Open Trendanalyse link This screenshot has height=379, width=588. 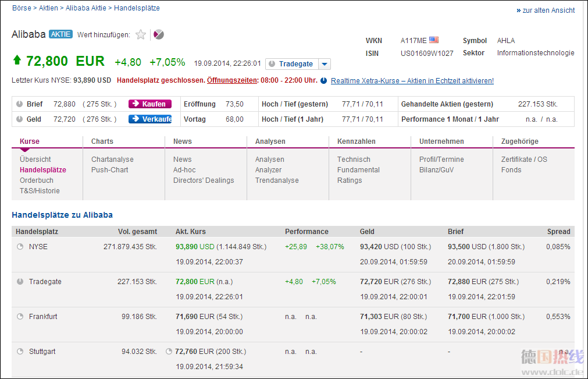tap(277, 180)
